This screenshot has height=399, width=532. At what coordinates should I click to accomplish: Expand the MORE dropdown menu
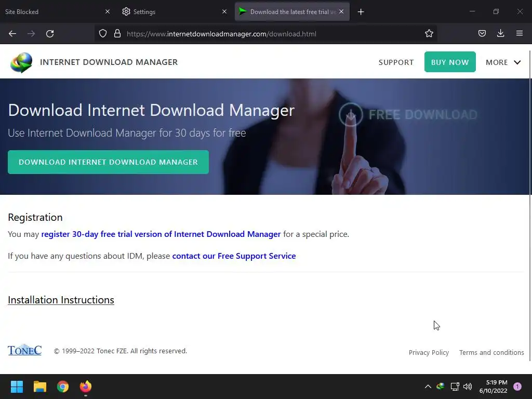(503, 62)
